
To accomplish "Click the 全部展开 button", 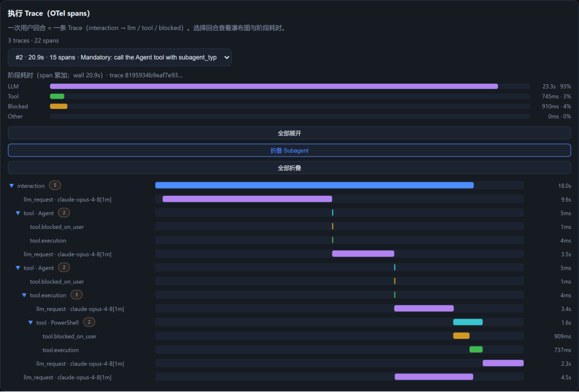I will point(289,133).
